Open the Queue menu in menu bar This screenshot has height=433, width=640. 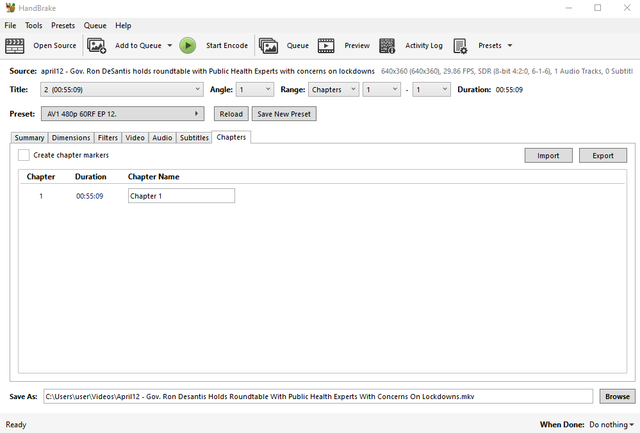(95, 25)
